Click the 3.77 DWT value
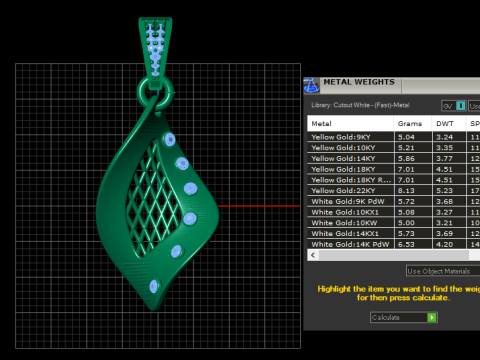 (x=444, y=158)
